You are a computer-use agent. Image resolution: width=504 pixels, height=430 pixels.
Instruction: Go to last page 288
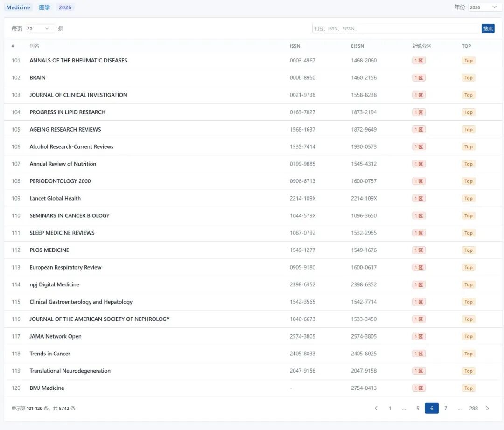[473, 409]
